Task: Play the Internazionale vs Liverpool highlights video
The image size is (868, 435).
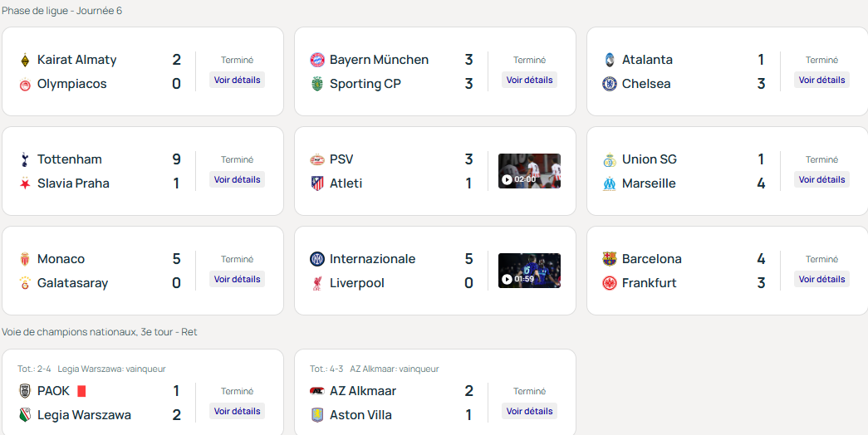Action: (529, 271)
